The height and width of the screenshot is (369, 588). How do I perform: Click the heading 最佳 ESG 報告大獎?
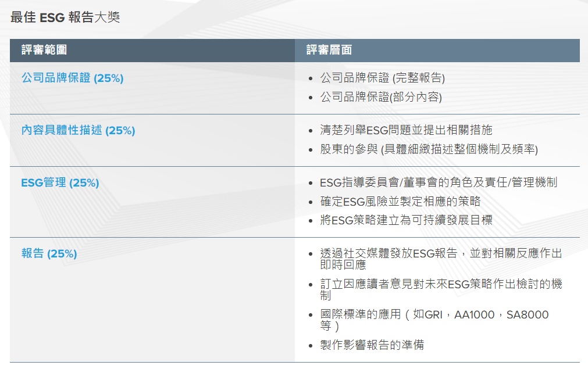pyautogui.click(x=65, y=17)
